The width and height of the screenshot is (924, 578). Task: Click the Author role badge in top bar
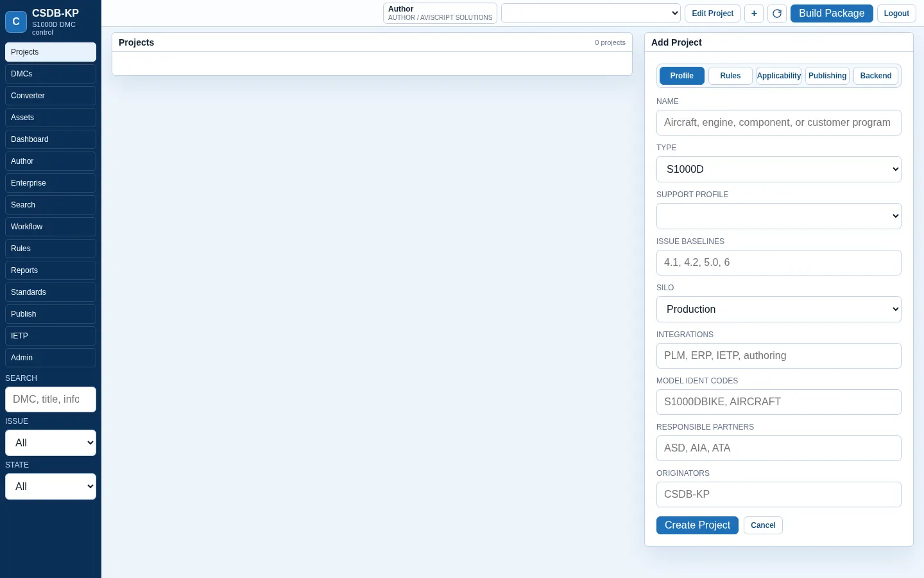tap(440, 13)
